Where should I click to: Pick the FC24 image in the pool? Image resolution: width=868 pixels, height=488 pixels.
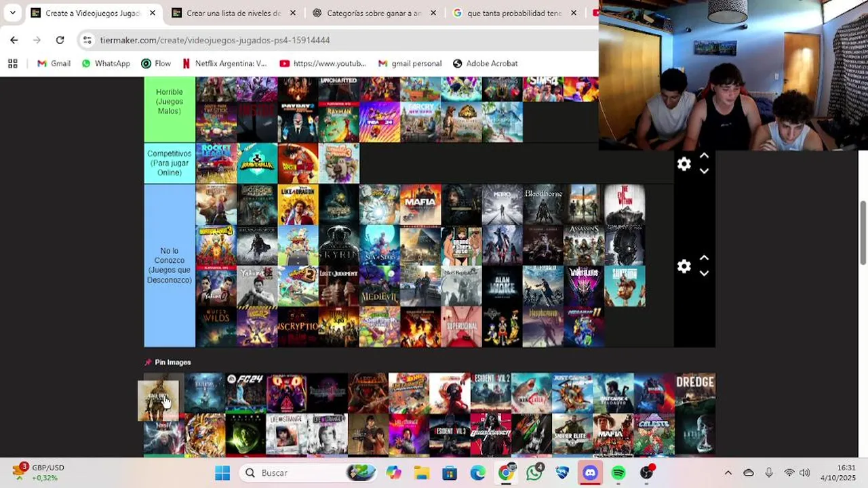pyautogui.click(x=245, y=393)
